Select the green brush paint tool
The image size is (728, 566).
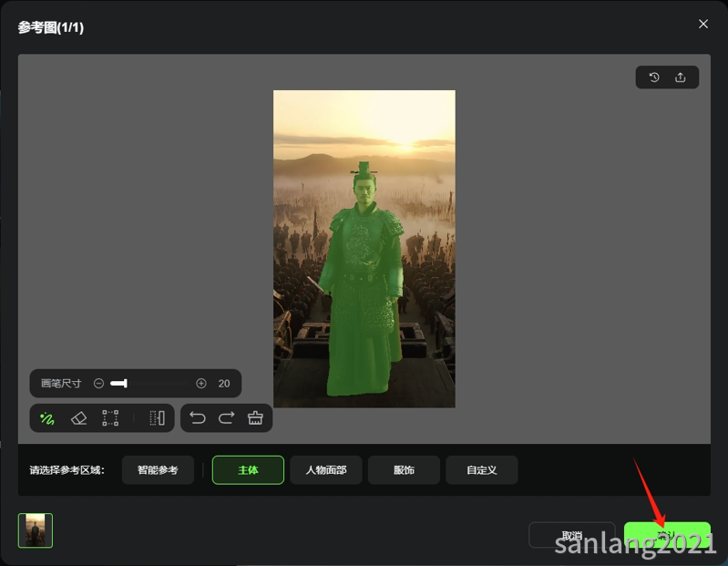point(47,418)
